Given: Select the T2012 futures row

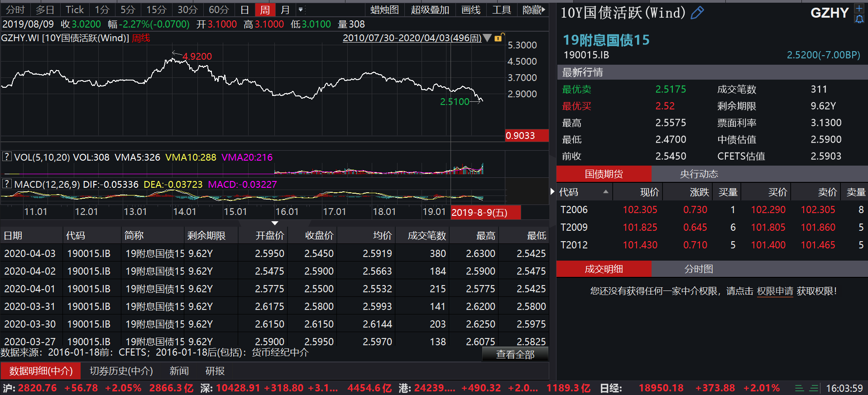Looking at the screenshot, I should click(x=712, y=245).
